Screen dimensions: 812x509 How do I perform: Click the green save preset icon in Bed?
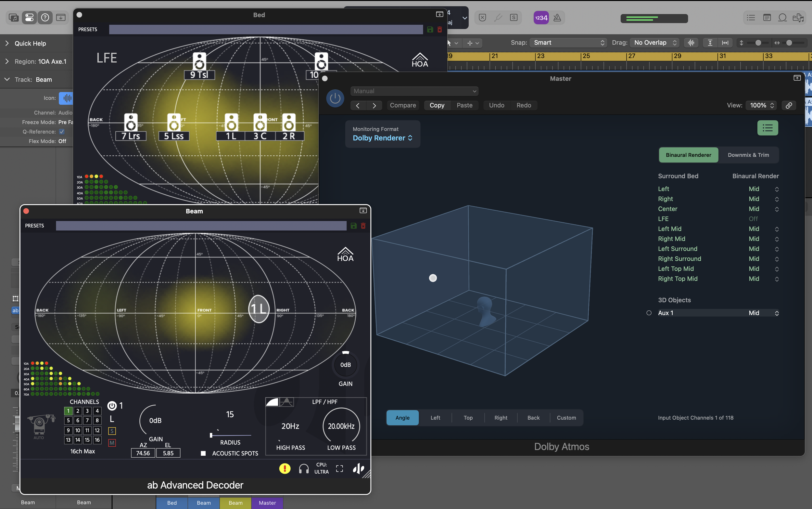(x=430, y=30)
